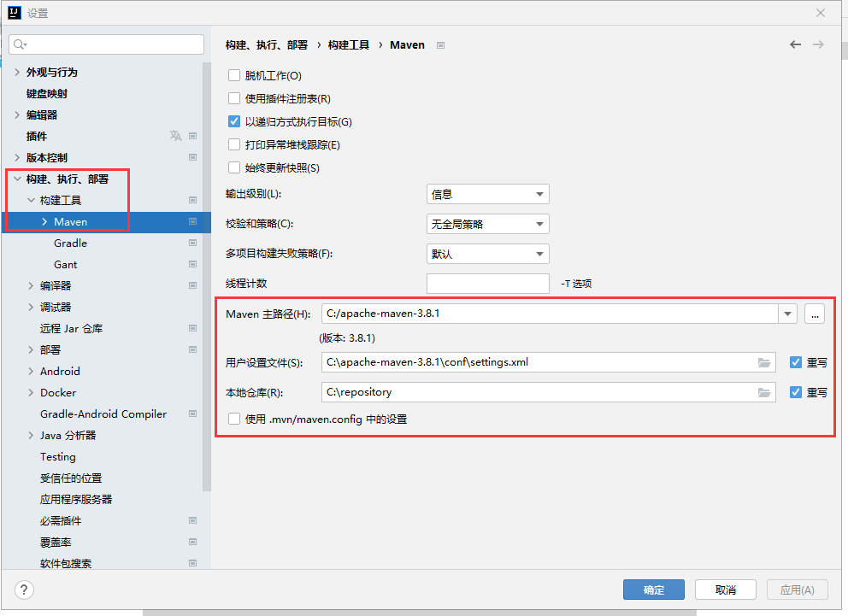Open the 输出级别 dropdown
848x616 pixels.
point(487,194)
